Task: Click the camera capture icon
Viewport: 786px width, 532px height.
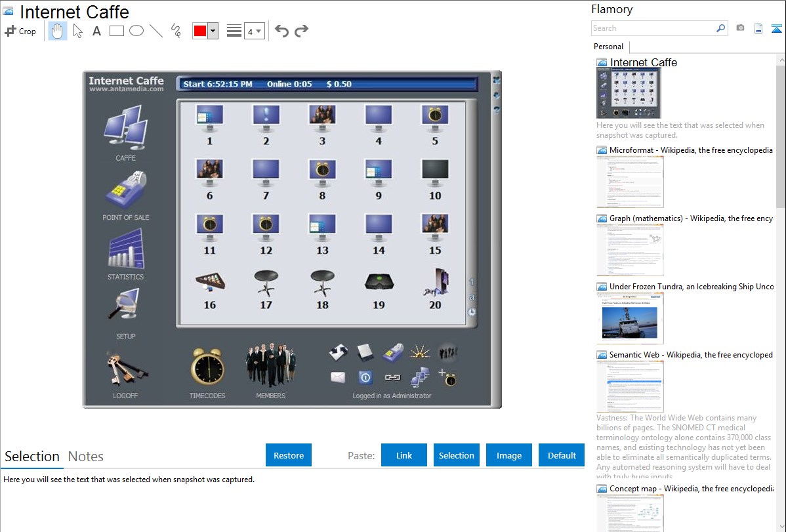Action: [x=740, y=28]
